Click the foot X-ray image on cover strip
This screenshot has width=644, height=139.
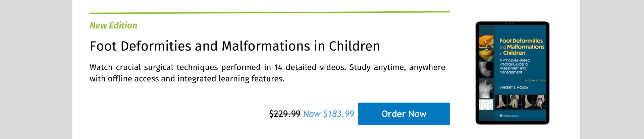point(486,70)
